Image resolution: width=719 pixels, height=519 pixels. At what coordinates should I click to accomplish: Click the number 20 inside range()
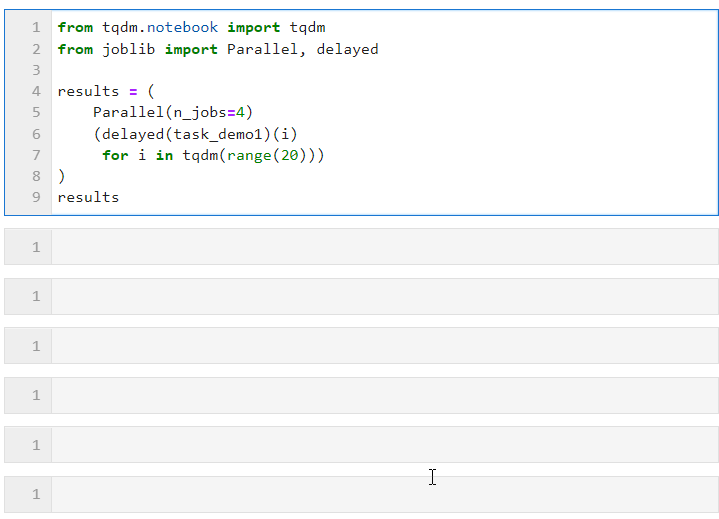pos(289,155)
